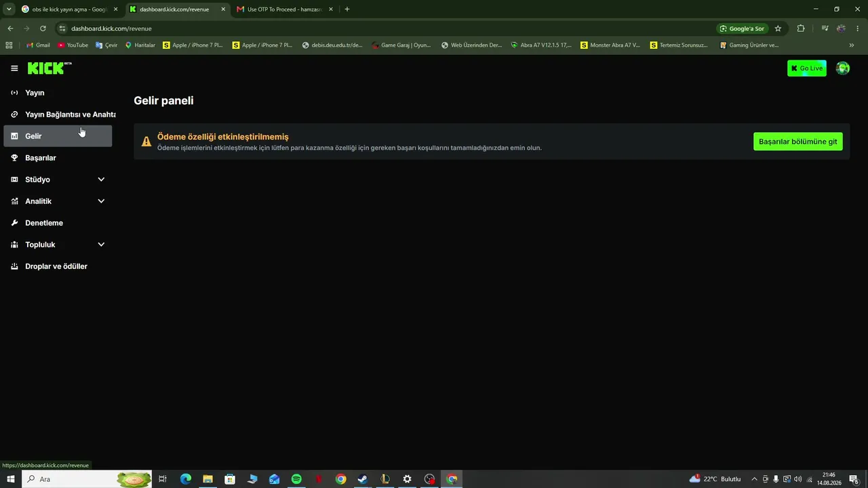Open the Chrome apps grid
The height and width of the screenshot is (488, 868).
(x=9, y=45)
